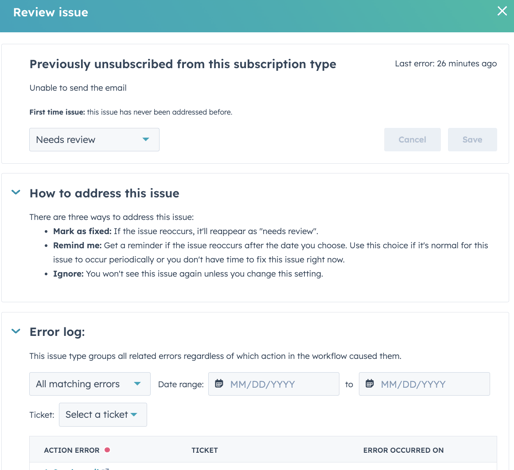Click the calendar icon in end date
The width and height of the screenshot is (514, 470).
point(369,383)
